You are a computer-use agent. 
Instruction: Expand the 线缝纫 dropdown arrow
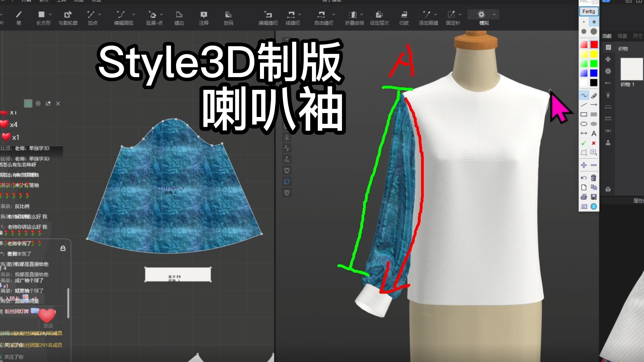point(300,14)
